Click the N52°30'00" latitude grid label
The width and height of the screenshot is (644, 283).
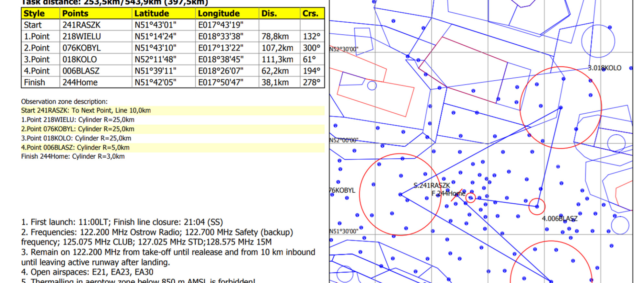click(x=344, y=49)
